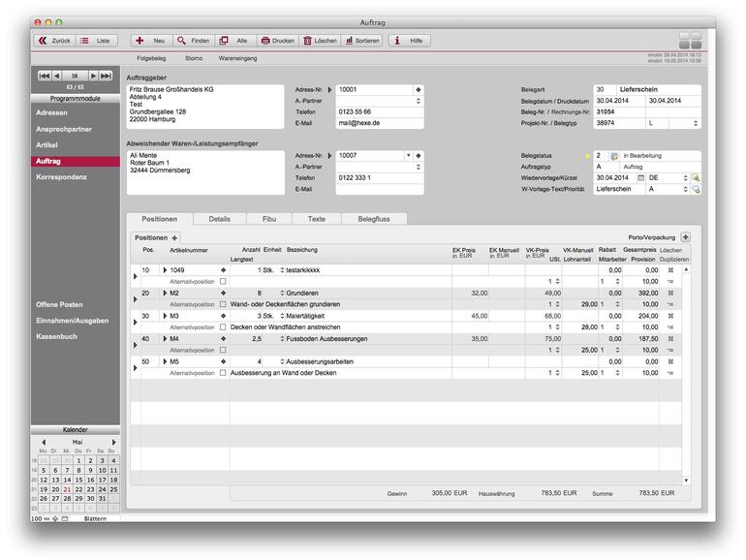Show previous month in Kalender
The image size is (746, 560).
(44, 443)
